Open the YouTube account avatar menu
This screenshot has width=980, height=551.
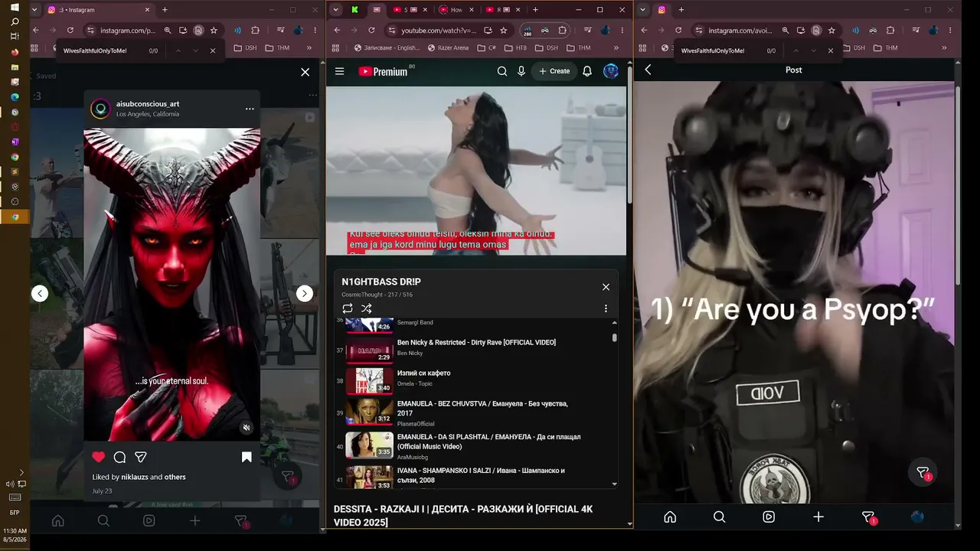click(611, 71)
